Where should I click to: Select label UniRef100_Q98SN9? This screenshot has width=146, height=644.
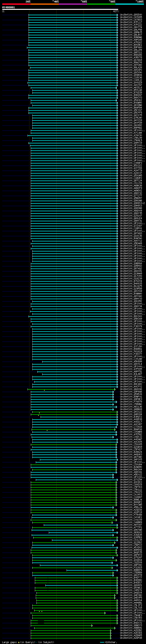coord(131,208)
